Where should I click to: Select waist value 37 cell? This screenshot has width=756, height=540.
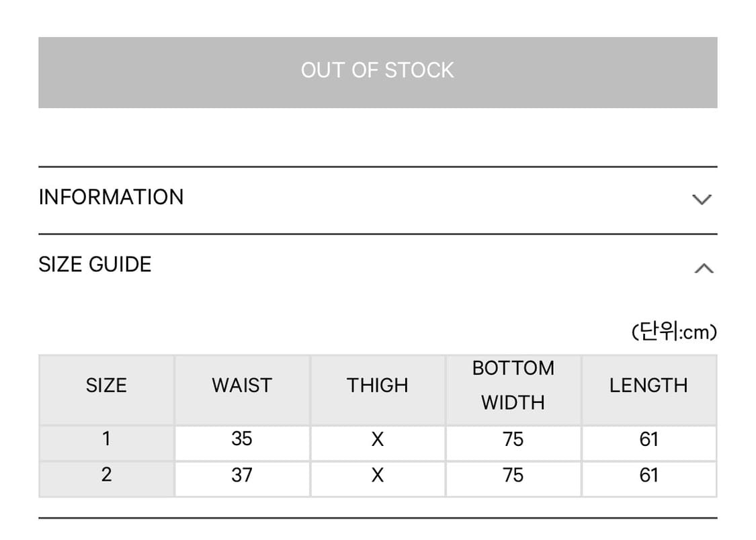[242, 476]
